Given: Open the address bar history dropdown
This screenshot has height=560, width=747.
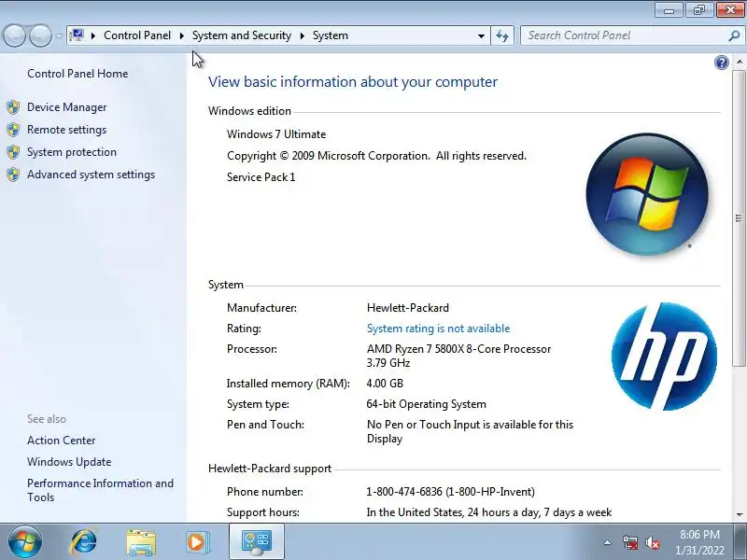Looking at the screenshot, I should coord(481,35).
